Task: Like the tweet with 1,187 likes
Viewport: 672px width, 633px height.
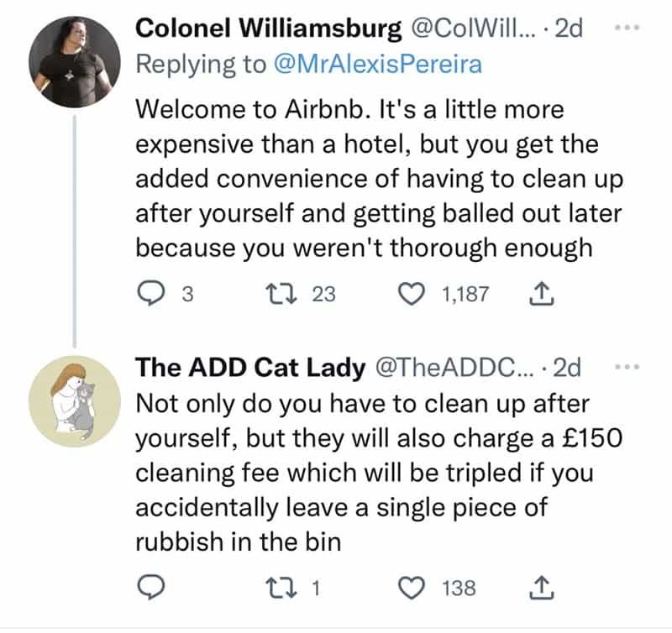Action: [412, 294]
